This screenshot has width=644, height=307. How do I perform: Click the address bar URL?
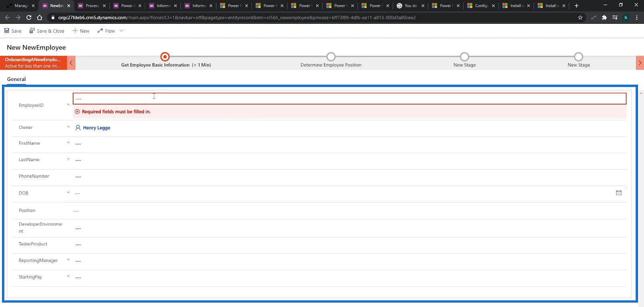[237, 17]
